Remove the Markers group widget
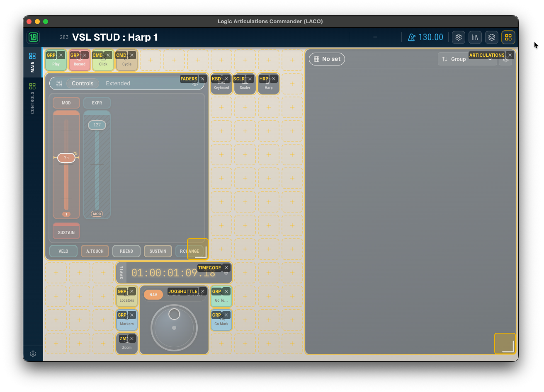This screenshot has height=392, width=544. click(132, 315)
